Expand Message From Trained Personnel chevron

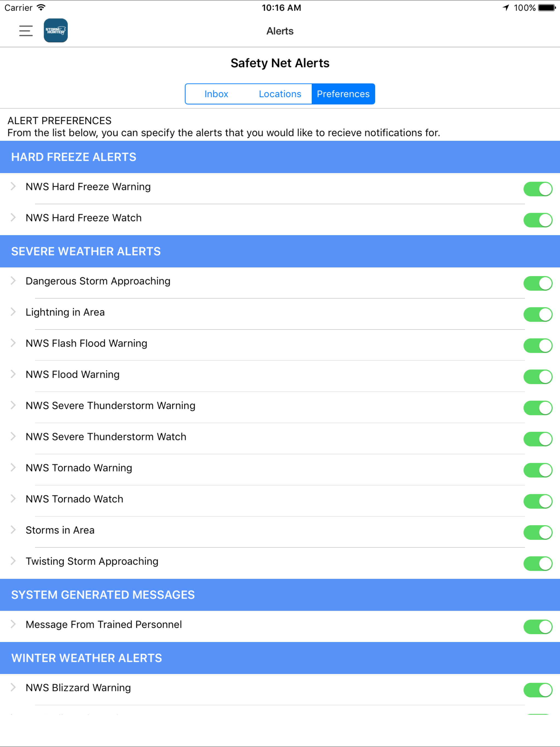pyautogui.click(x=13, y=624)
